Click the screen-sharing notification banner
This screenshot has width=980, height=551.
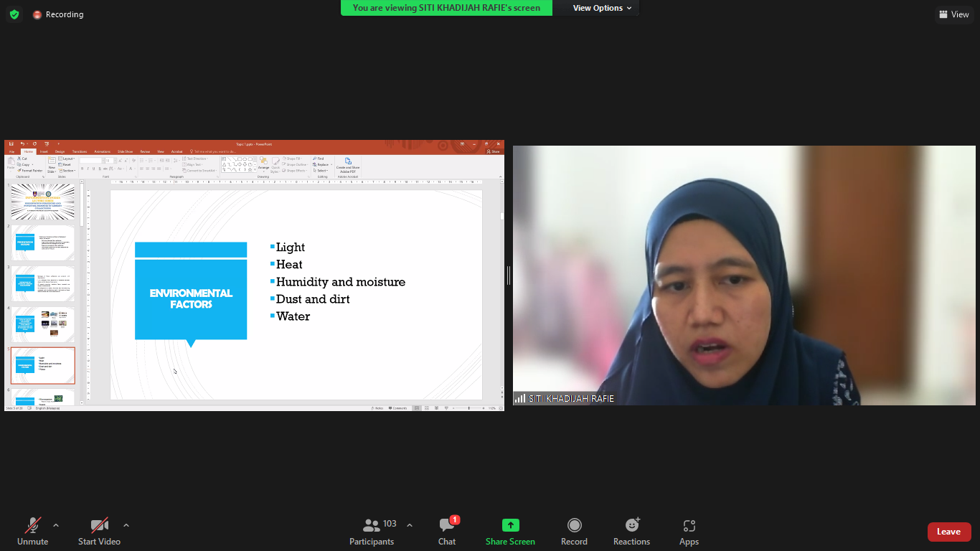click(446, 8)
